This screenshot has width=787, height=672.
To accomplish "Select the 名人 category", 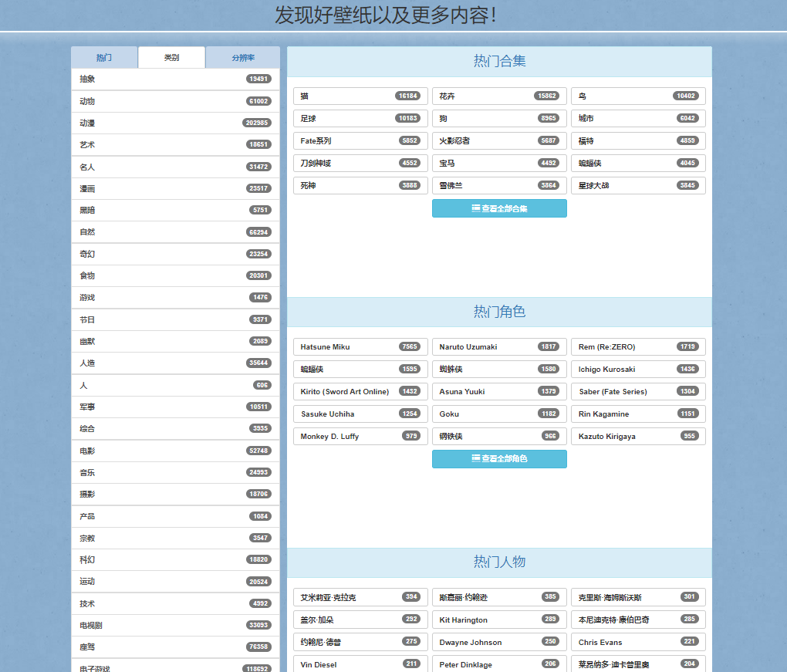I will [175, 167].
